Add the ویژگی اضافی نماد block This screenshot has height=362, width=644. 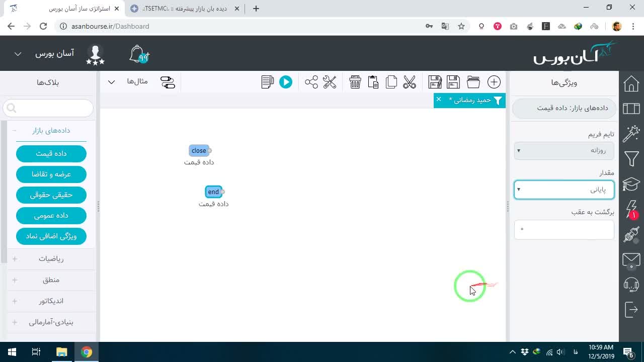51,236
